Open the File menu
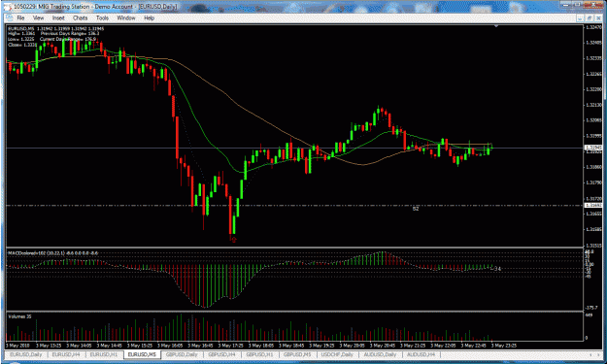The width and height of the screenshot is (607, 364). pyautogui.click(x=20, y=17)
